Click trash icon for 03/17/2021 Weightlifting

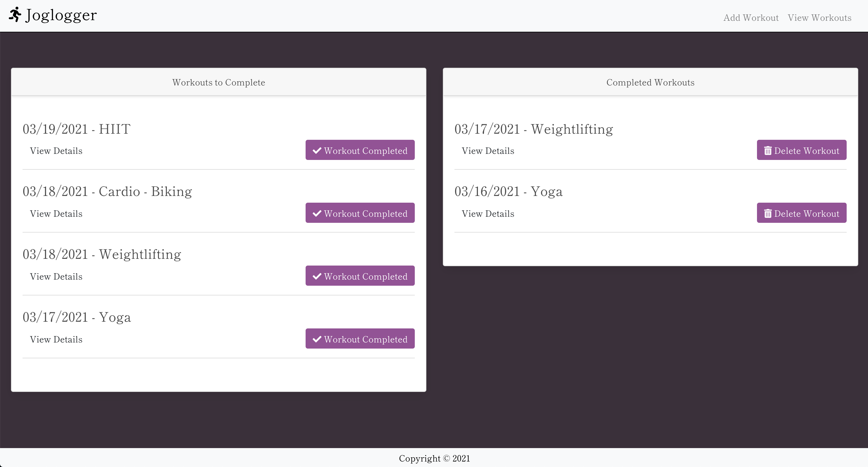pos(768,150)
